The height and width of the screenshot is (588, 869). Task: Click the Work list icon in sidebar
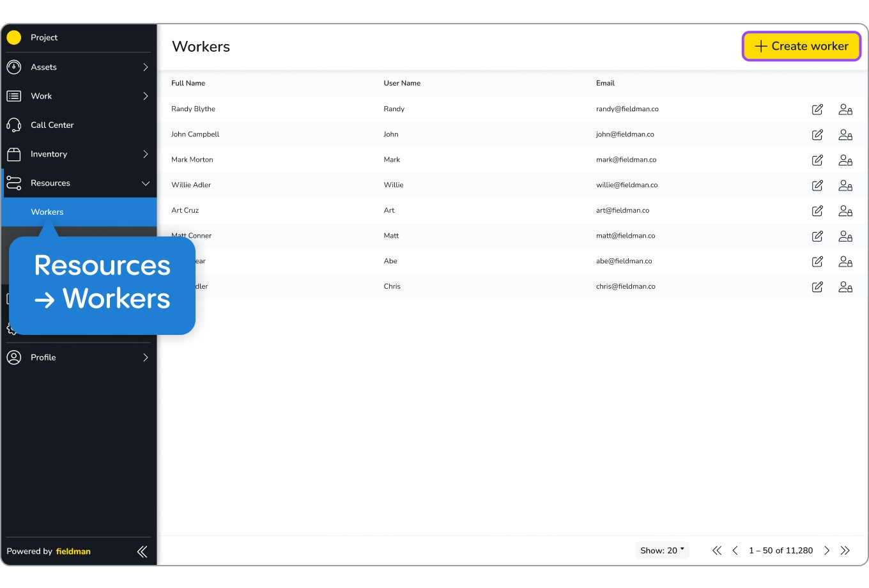click(14, 96)
